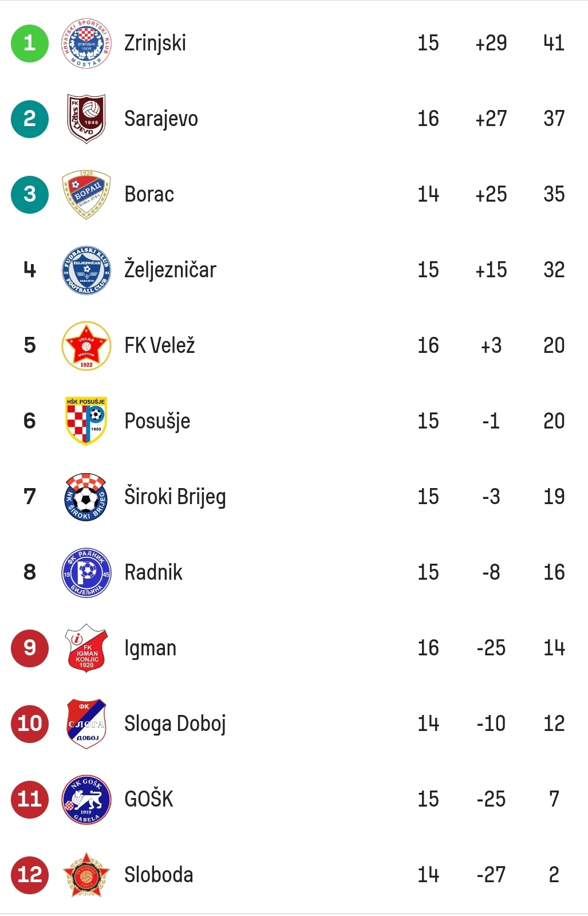588x916 pixels.
Task: Tap FK Velež red star logo
Action: pyautogui.click(x=86, y=345)
